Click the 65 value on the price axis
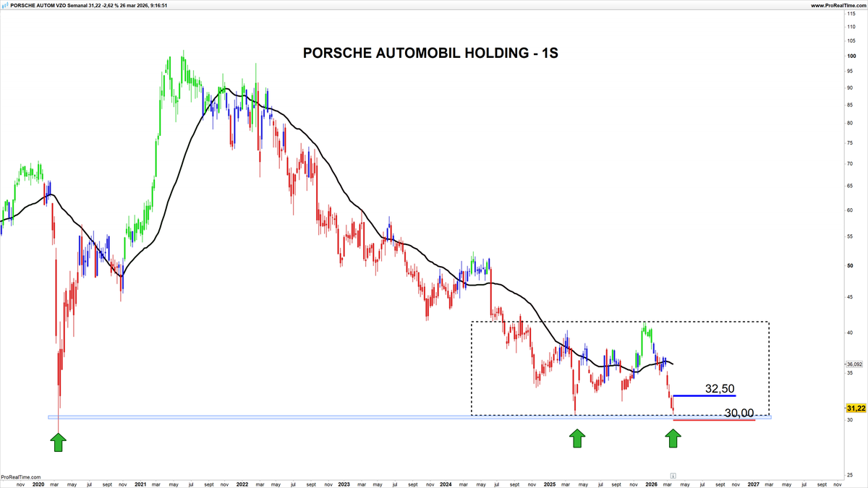The width and height of the screenshot is (868, 488). point(850,187)
